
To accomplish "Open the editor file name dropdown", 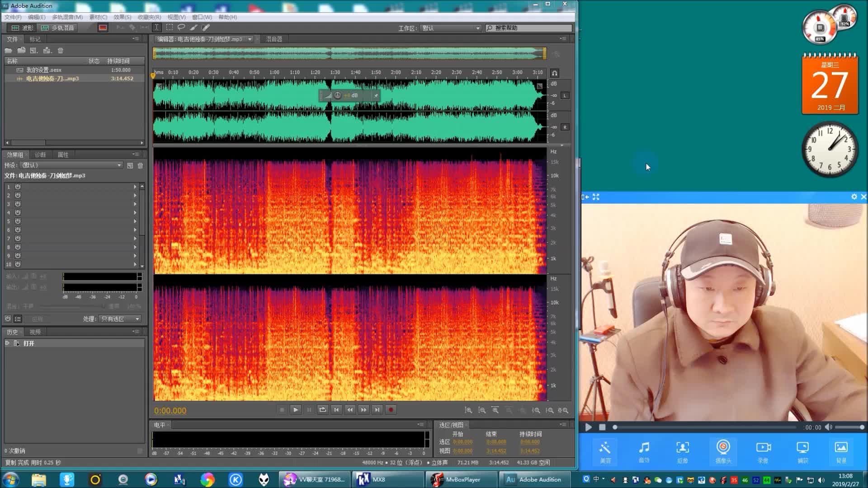I will (250, 39).
